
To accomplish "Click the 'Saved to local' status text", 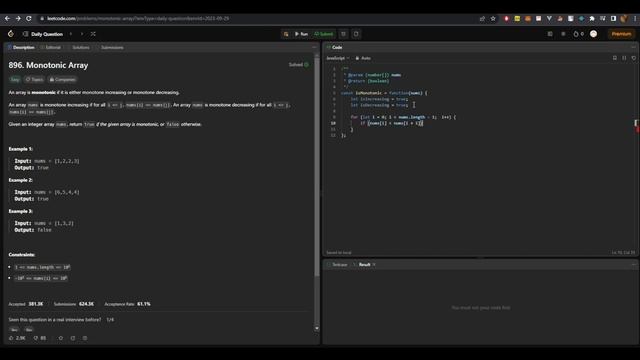I will [339, 253].
